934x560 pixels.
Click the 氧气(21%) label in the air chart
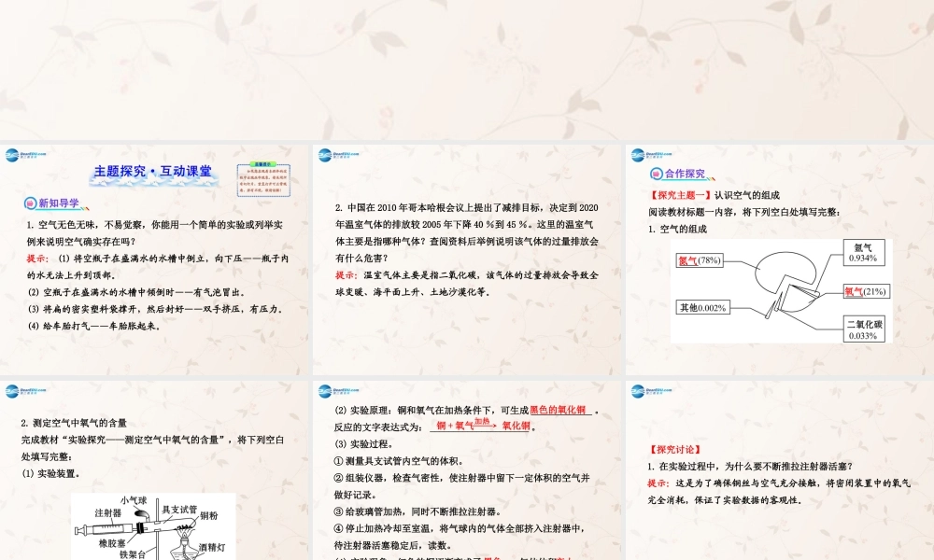[865, 291]
